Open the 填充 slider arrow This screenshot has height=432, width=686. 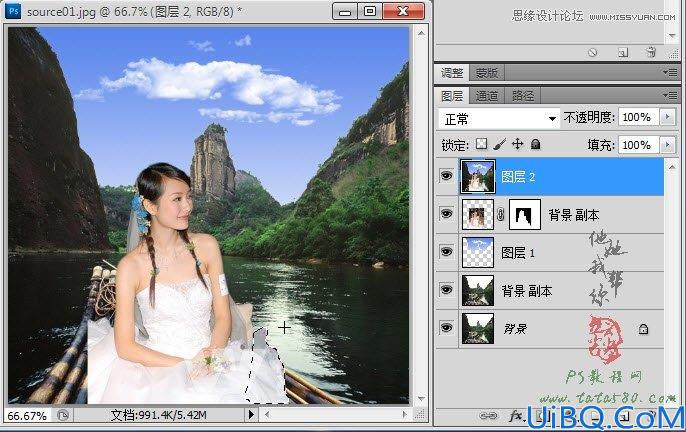click(x=668, y=145)
